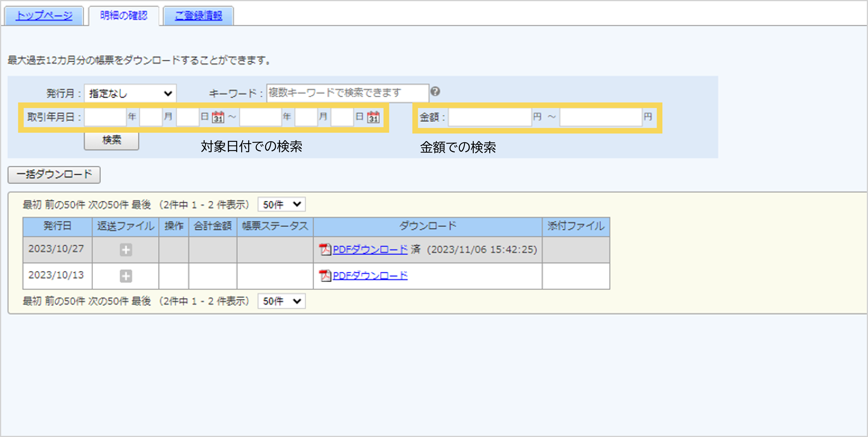Select the 明細の確認 tab
Screen dimensions: 868x437
(124, 15)
